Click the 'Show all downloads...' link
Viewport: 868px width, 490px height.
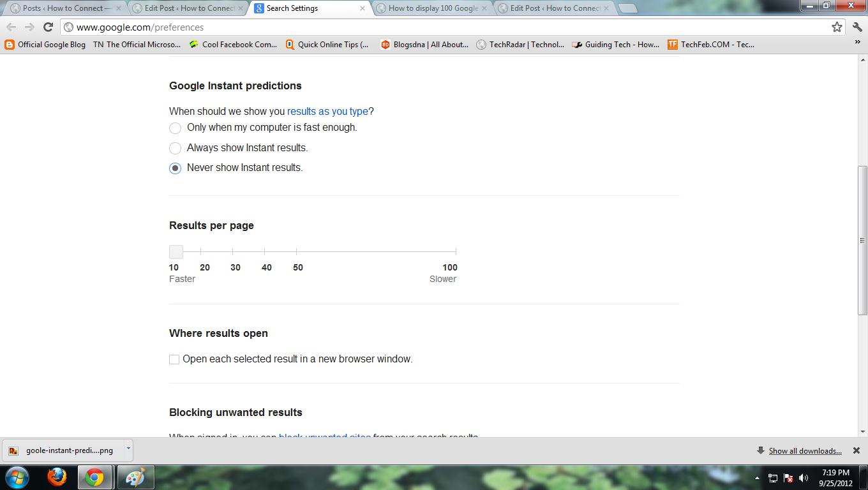[x=805, y=451]
